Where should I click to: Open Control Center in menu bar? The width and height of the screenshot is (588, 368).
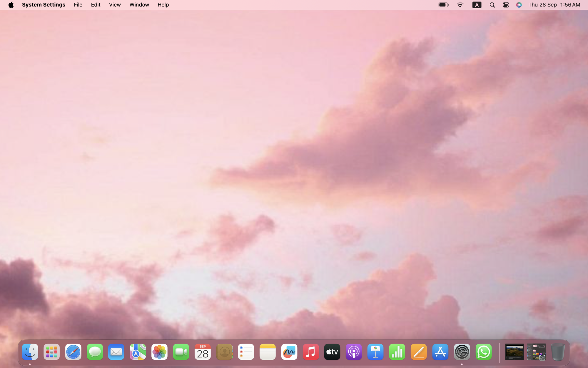click(x=506, y=5)
